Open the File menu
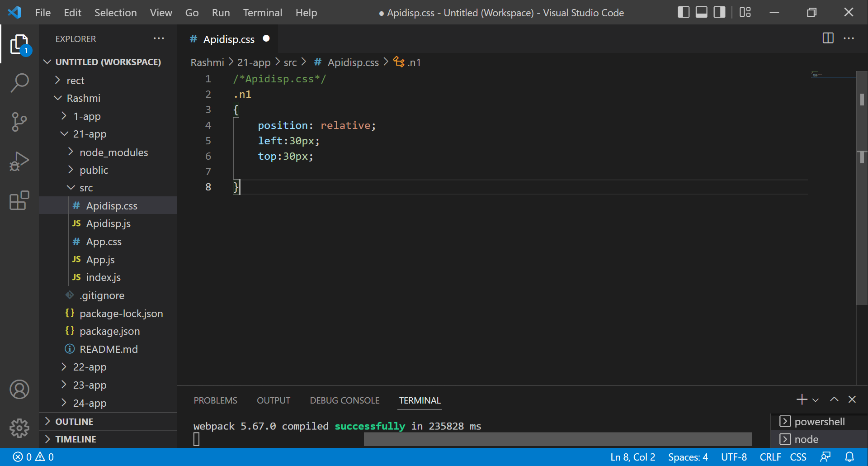Image resolution: width=868 pixels, height=466 pixels. click(43, 13)
